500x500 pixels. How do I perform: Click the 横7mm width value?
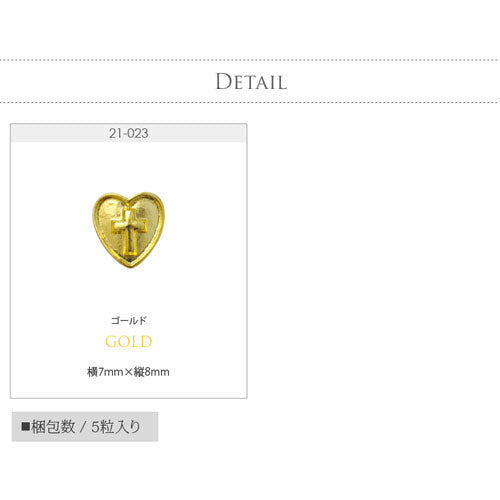click(x=105, y=372)
